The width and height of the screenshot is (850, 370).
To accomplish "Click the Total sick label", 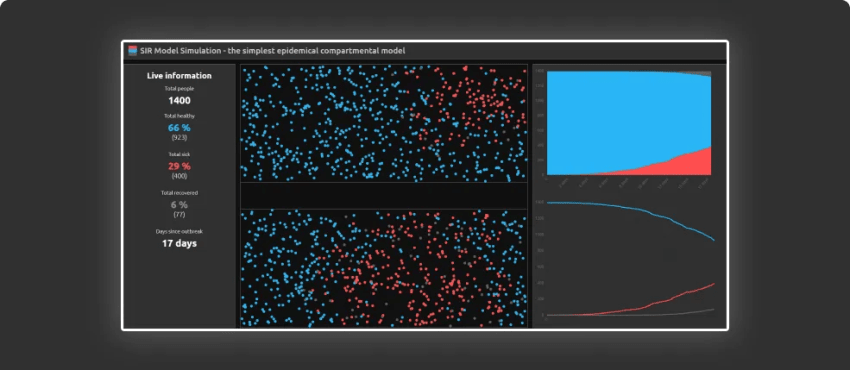I will point(179,154).
